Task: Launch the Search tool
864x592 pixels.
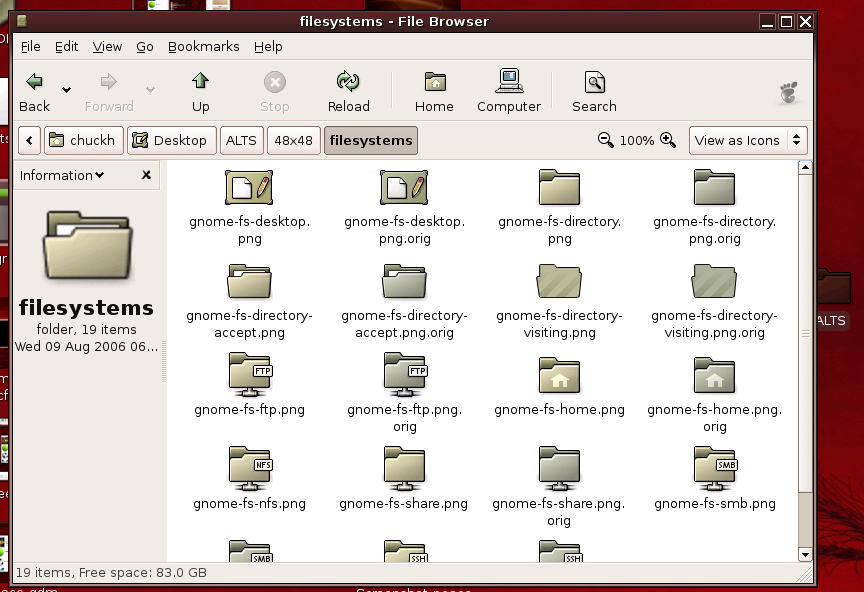Action: pyautogui.click(x=594, y=92)
